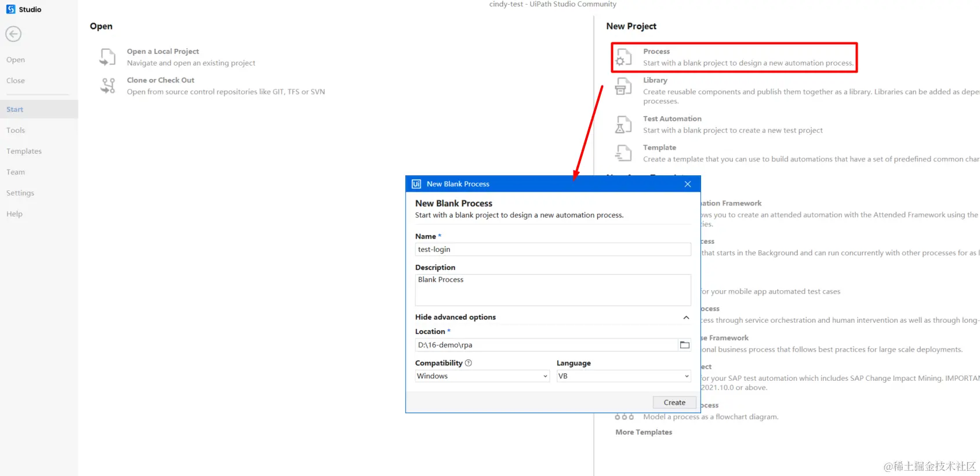
Task: Click the Process project icon
Action: coord(623,57)
